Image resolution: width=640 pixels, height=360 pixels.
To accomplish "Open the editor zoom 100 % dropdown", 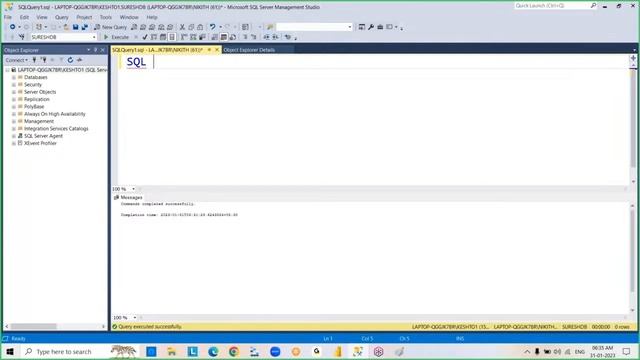I will tap(133, 189).
